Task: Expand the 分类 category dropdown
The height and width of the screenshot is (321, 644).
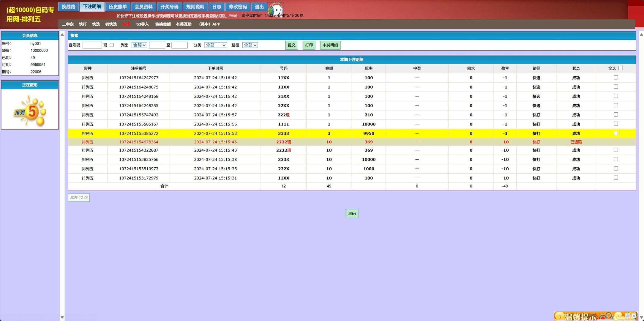Action: coord(216,45)
